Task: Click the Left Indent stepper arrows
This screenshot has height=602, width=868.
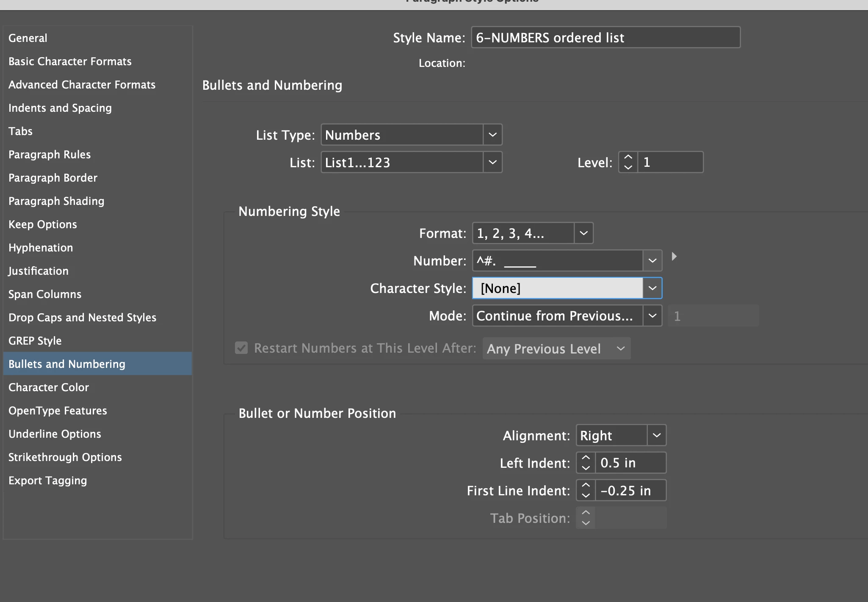Action: point(586,463)
